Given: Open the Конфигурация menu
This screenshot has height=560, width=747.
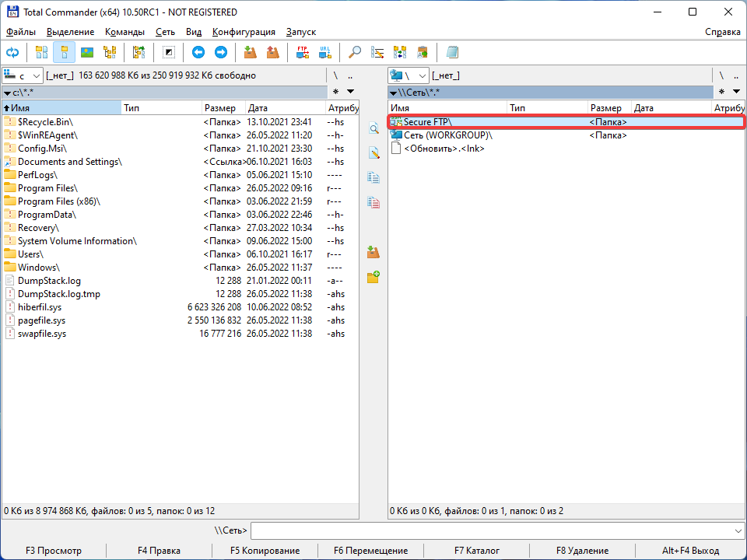Looking at the screenshot, I should [244, 32].
